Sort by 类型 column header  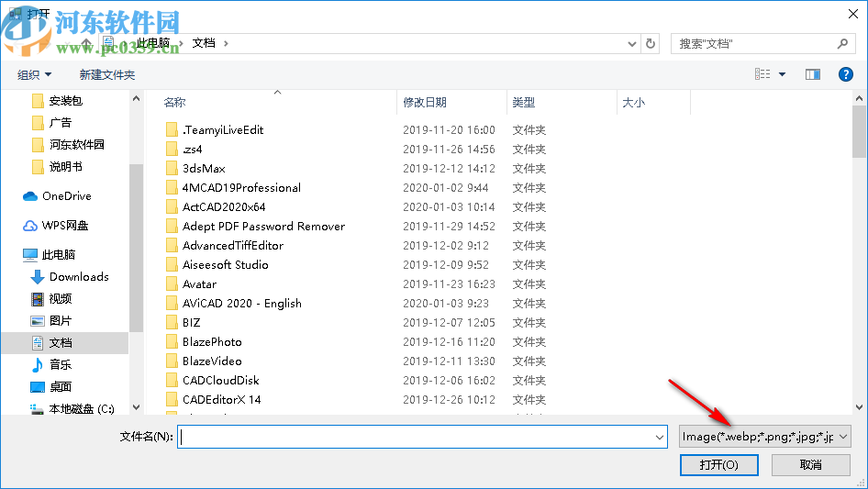tap(524, 103)
